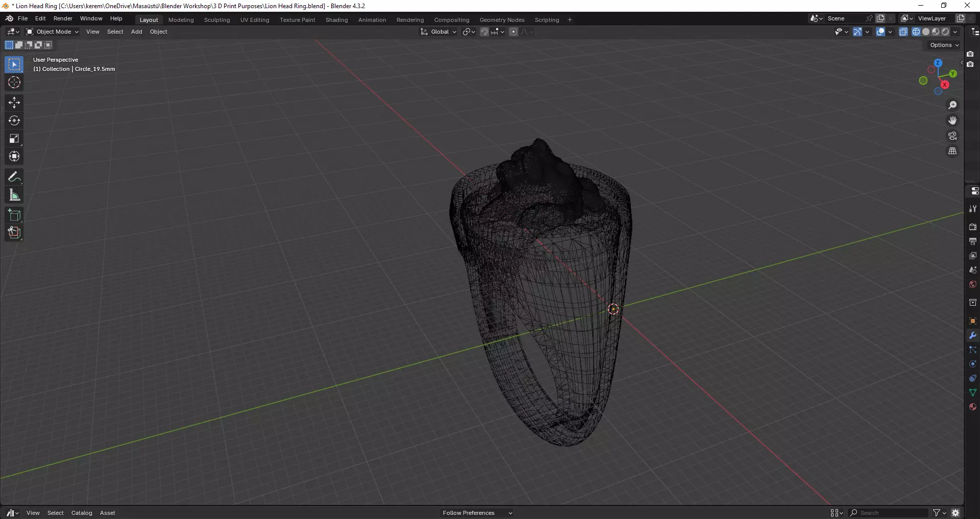
Task: Switch to Material Preview shading
Action: (936, 32)
